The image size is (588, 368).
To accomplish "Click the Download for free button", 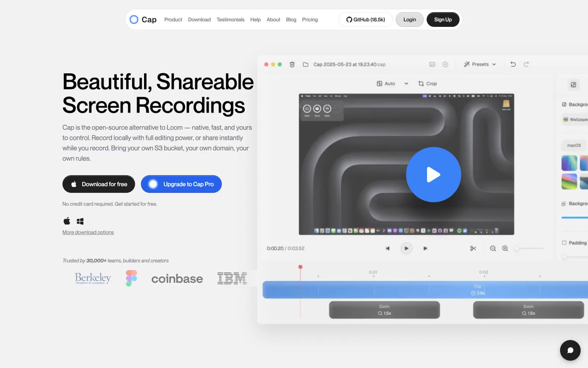I will [x=98, y=184].
